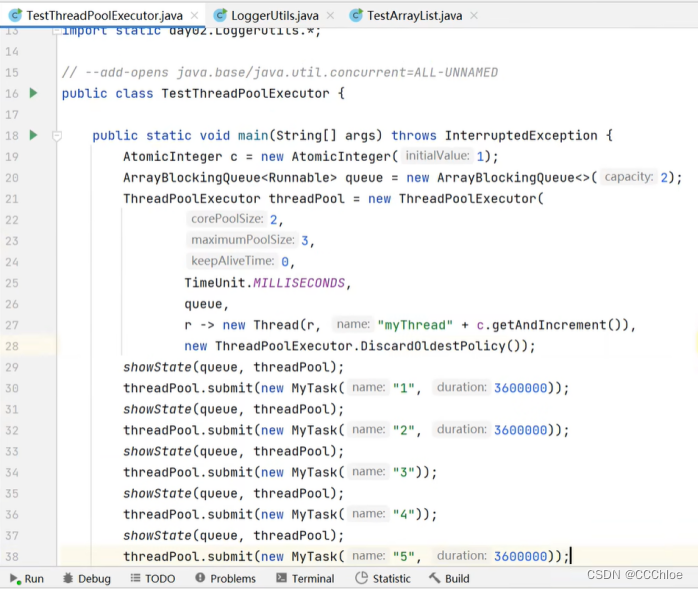Click the Statistic pie chart icon
Screen dimensions: 698x589
[x=361, y=578]
